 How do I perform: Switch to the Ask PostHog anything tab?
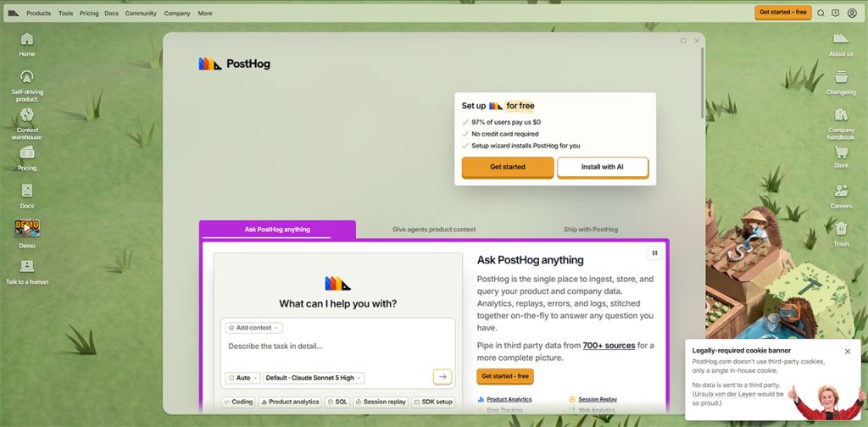(277, 230)
